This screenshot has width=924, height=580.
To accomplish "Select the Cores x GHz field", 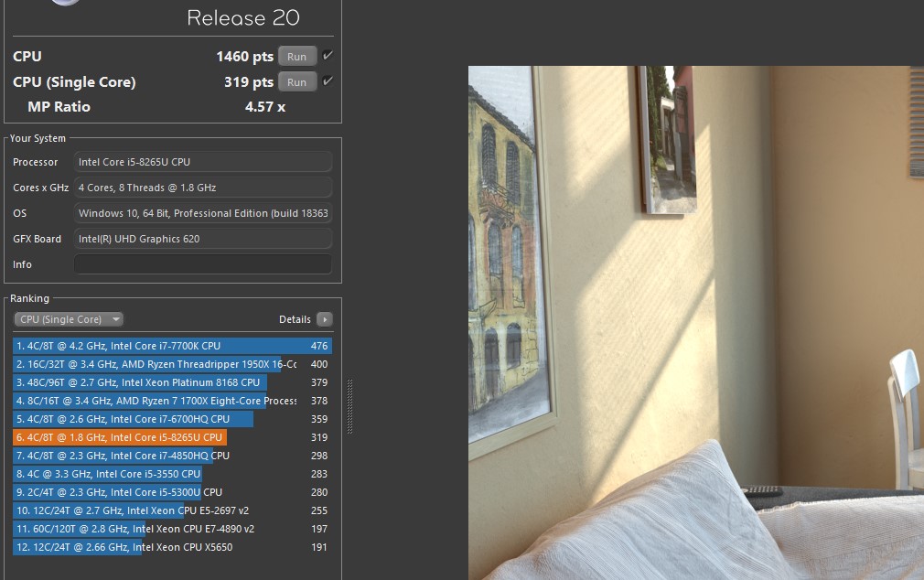I will tap(202, 188).
